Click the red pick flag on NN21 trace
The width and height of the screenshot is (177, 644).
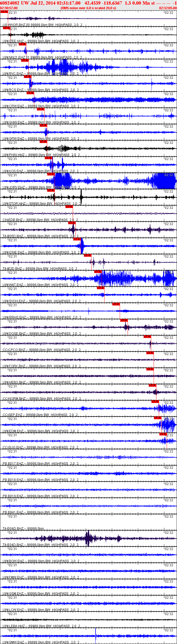pyautogui.click(x=23, y=44)
